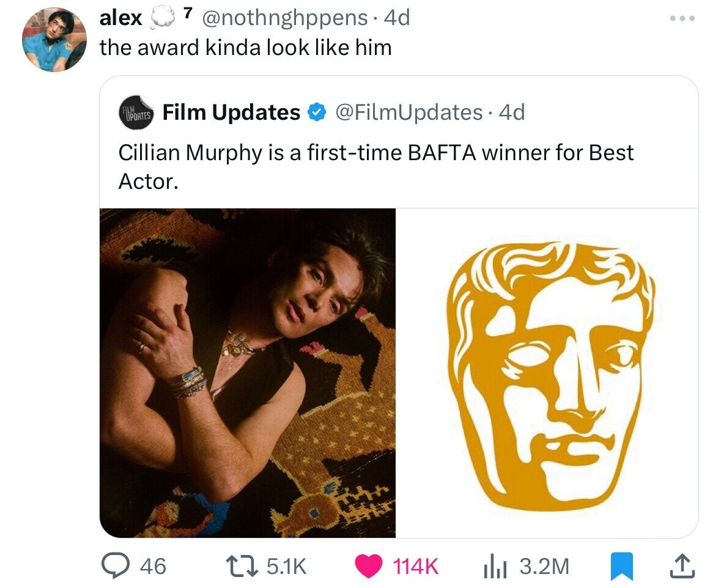Screen dimensions: 721x588
Task: Open the Film Updates account name
Action: pyautogui.click(x=231, y=112)
